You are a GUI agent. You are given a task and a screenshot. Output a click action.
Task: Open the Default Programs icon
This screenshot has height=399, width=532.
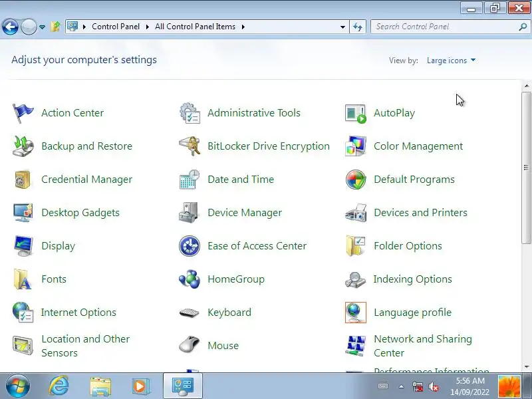tap(356, 180)
